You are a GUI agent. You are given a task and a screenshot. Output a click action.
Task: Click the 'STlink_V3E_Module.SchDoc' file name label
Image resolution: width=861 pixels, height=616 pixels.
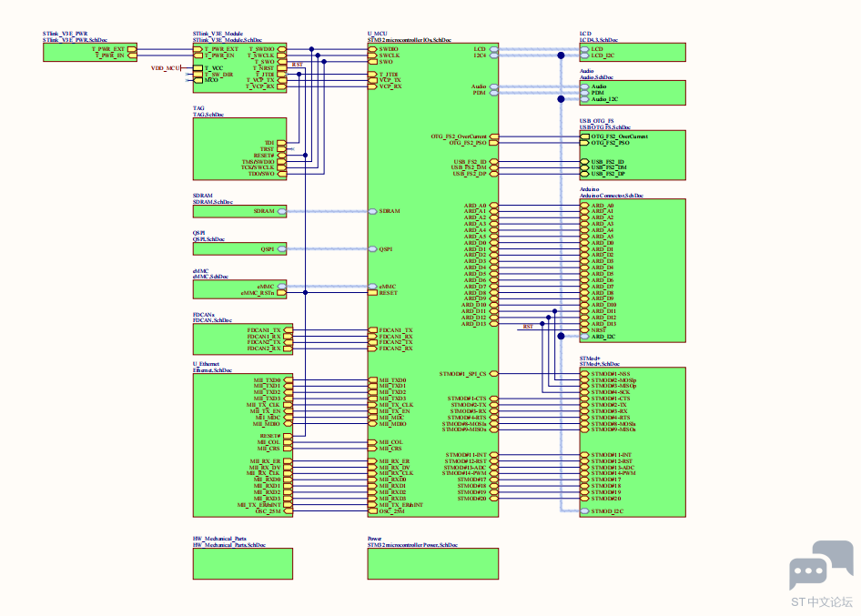pyautogui.click(x=228, y=40)
